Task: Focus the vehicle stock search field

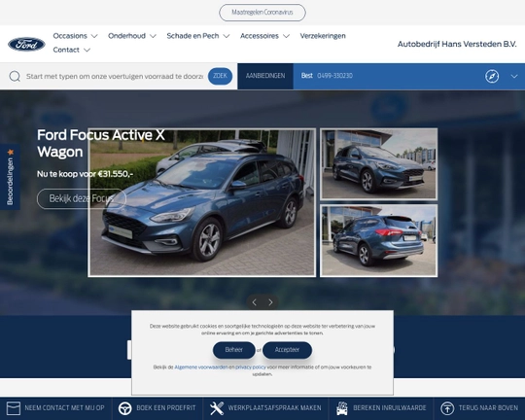Action: tap(115, 77)
